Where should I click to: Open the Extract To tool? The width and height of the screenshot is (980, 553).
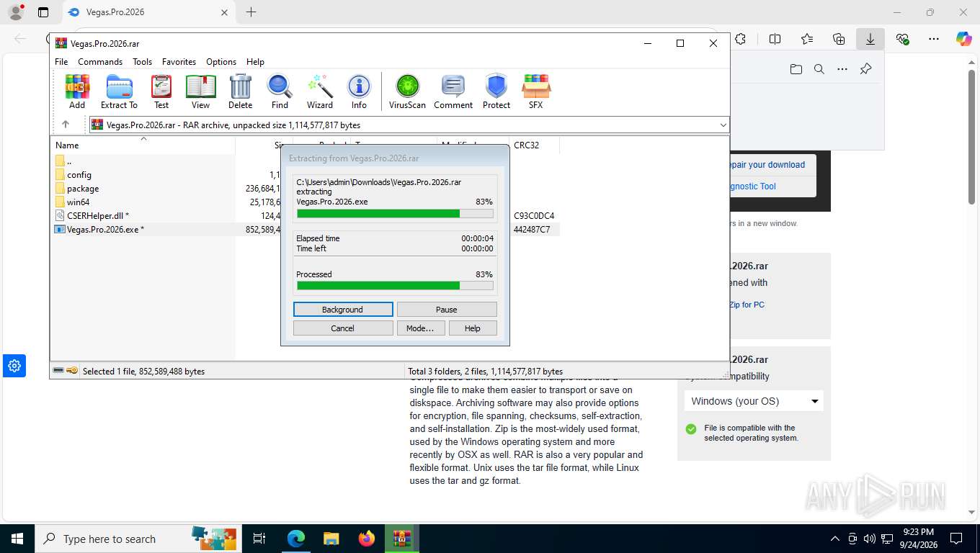119,91
